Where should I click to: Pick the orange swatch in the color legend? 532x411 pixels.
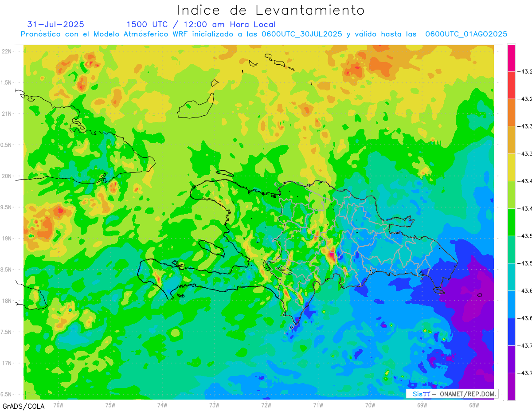[511, 112]
